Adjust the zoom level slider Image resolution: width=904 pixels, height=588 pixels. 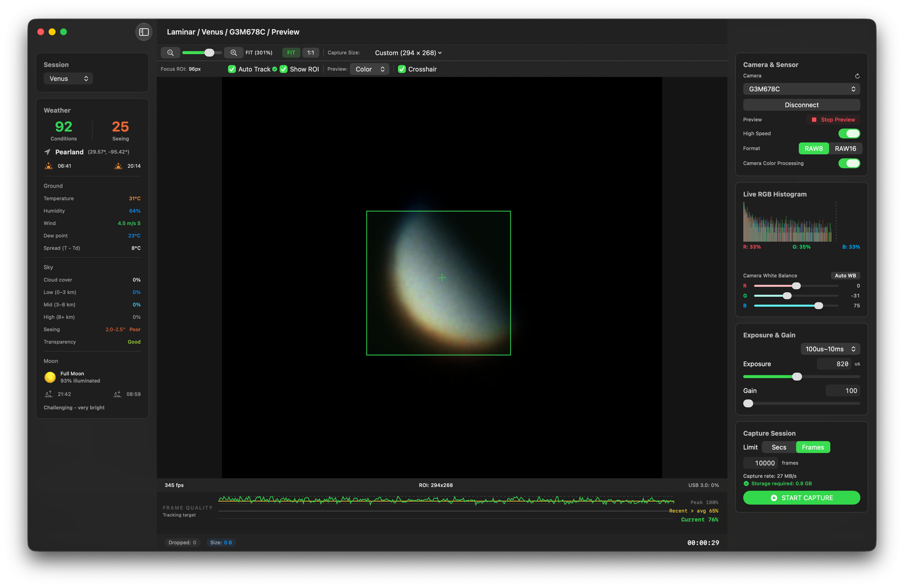click(x=202, y=53)
